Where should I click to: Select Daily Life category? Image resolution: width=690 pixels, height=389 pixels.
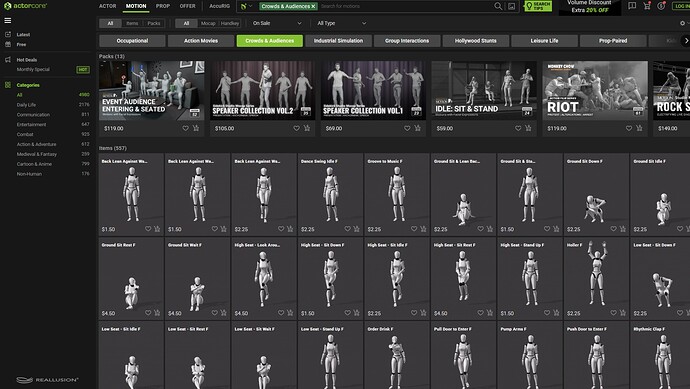[26, 105]
